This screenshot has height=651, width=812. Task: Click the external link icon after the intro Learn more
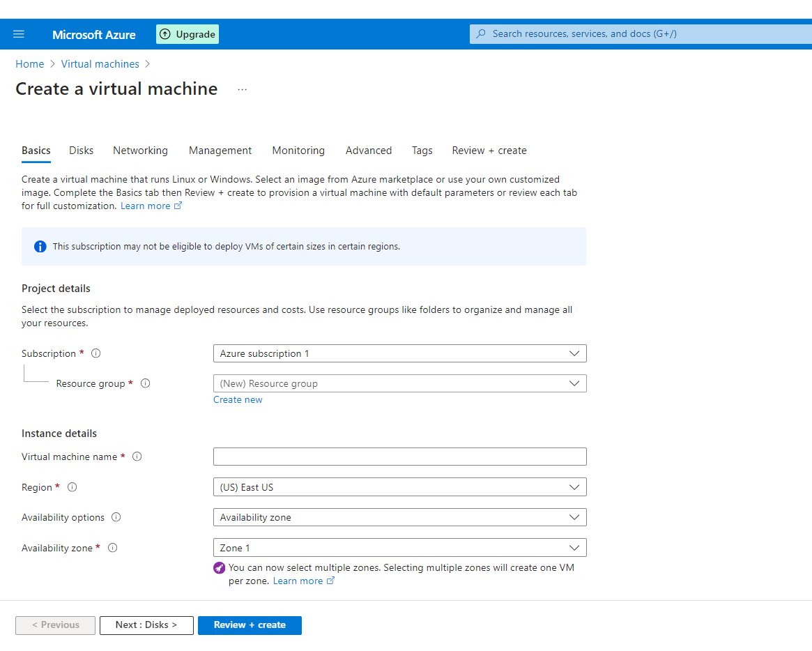point(178,206)
